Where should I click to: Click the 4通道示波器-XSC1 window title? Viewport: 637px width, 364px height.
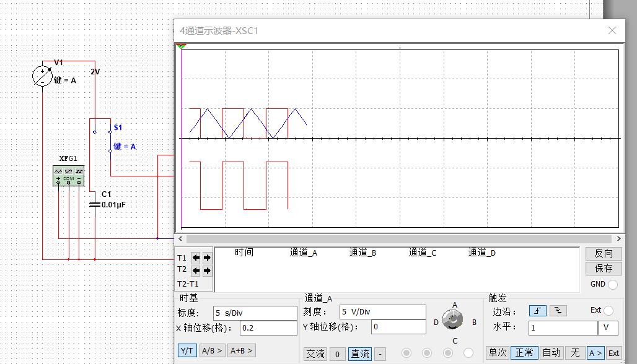click(219, 30)
